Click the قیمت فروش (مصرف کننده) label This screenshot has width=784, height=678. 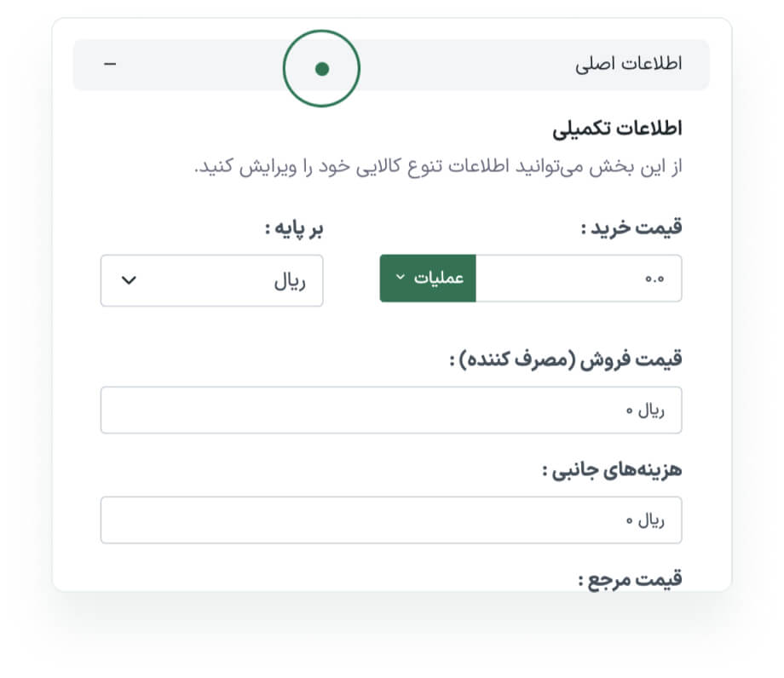(x=565, y=360)
